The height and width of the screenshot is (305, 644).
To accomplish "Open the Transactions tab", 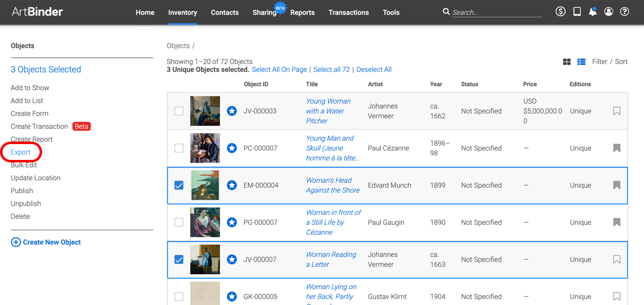I will (349, 12).
